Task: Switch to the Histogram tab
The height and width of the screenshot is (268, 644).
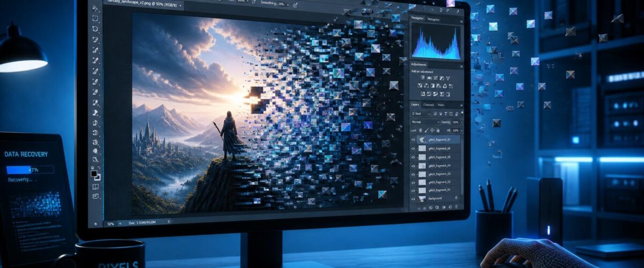Action: click(434, 19)
